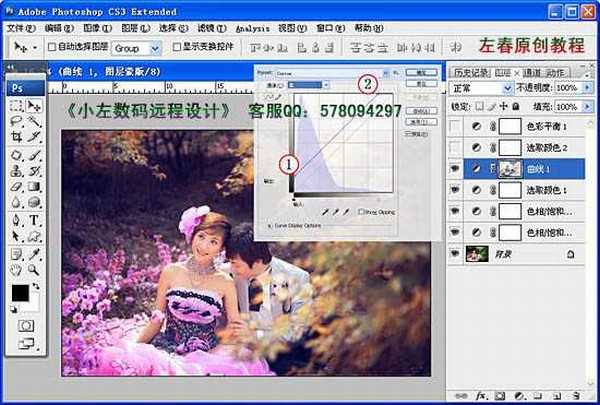Screen dimensions: 600x405
Task: Select the 色彩平衡 1 layer
Action: 545,126
